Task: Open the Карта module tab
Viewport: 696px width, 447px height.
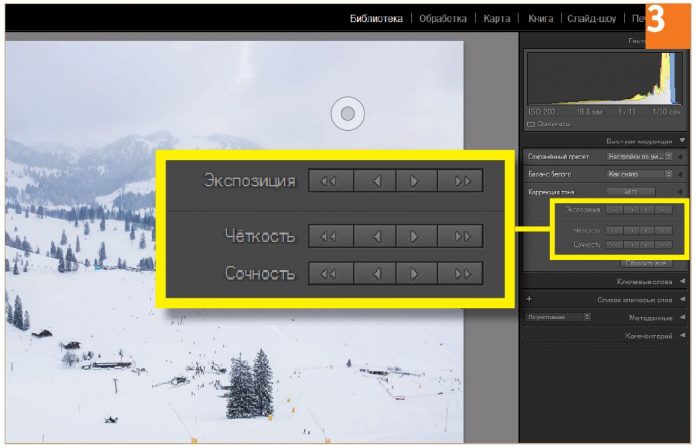Action: pyautogui.click(x=497, y=18)
